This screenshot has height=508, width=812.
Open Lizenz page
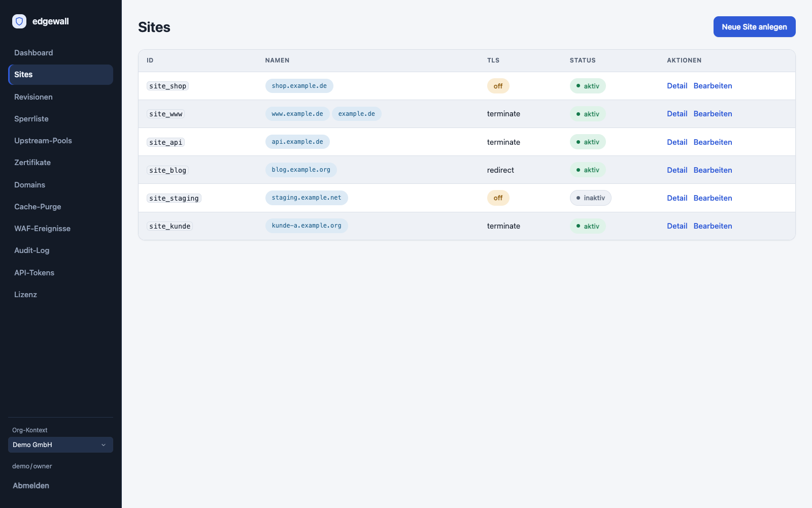tap(60, 295)
